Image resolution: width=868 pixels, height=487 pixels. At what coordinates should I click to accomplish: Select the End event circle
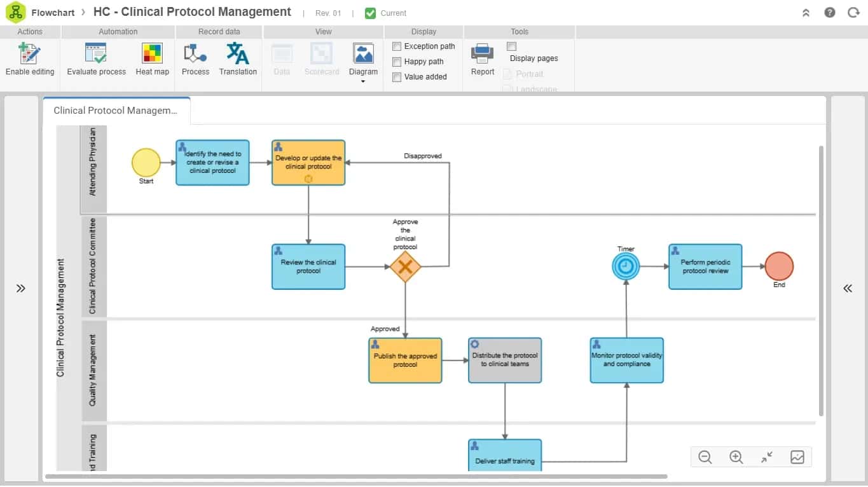(x=779, y=266)
